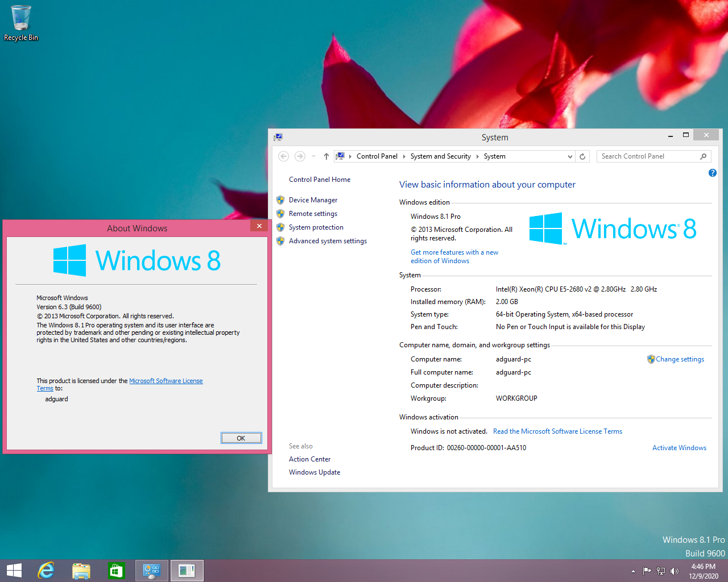Click the Forward arrow in System window
Image resolution: width=728 pixels, height=582 pixels.
pos(300,156)
